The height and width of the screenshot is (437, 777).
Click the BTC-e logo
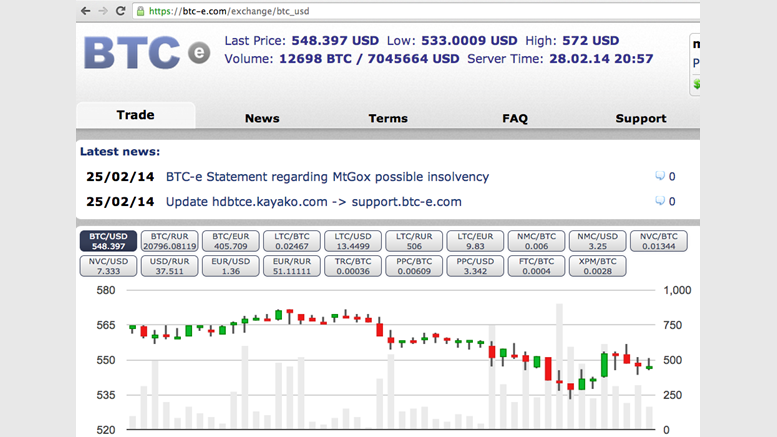click(147, 53)
